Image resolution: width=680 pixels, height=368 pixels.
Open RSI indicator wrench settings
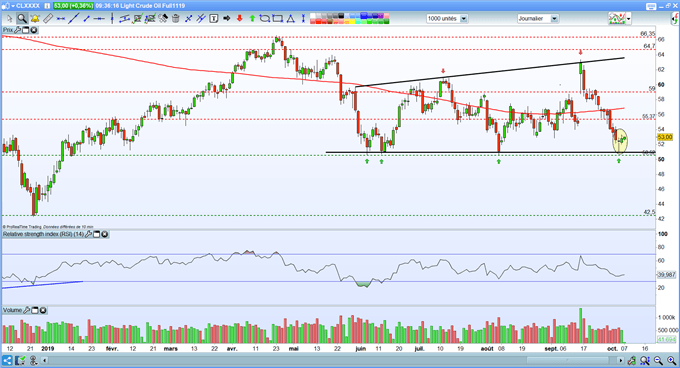tap(88, 234)
